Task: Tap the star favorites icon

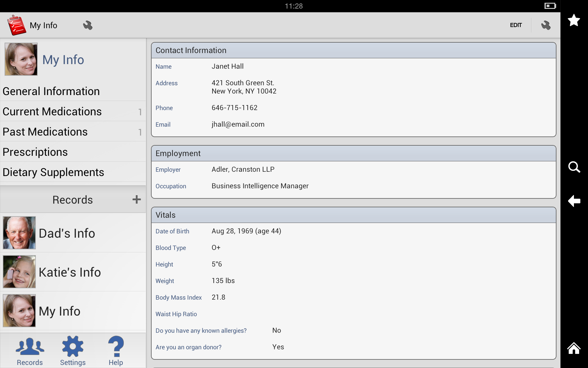Action: [574, 21]
